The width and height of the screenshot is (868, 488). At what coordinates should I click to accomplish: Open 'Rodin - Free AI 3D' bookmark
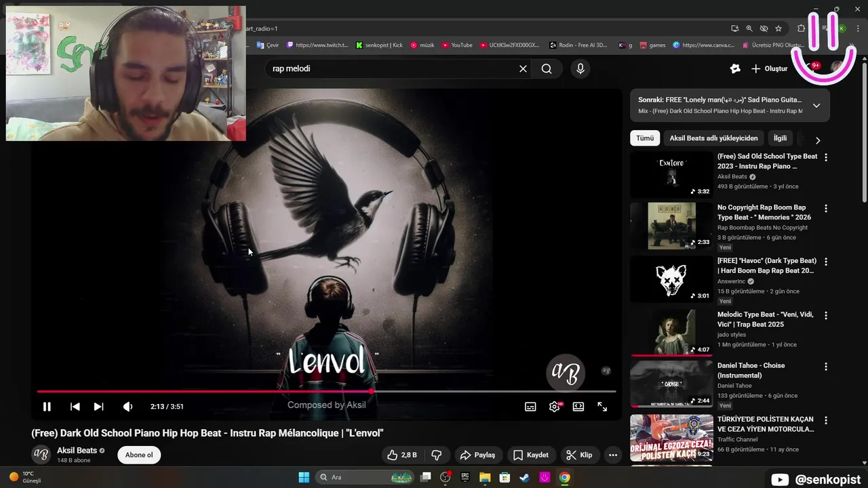click(578, 45)
